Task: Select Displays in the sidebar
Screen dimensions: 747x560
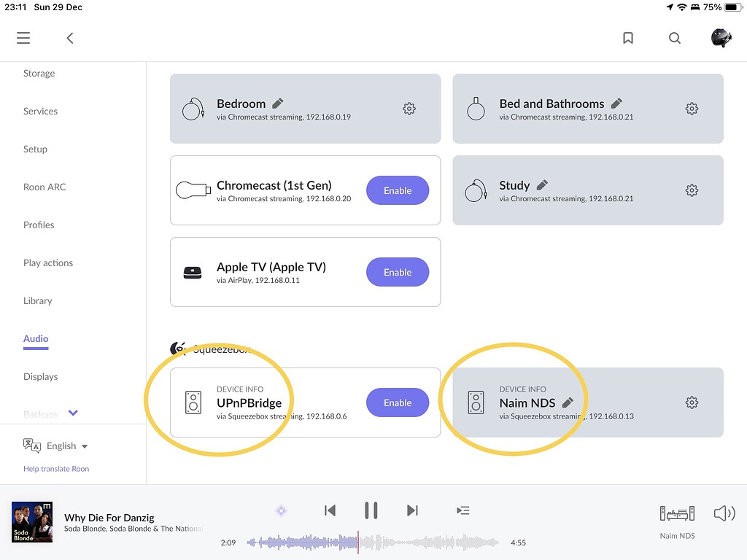Action: click(40, 376)
